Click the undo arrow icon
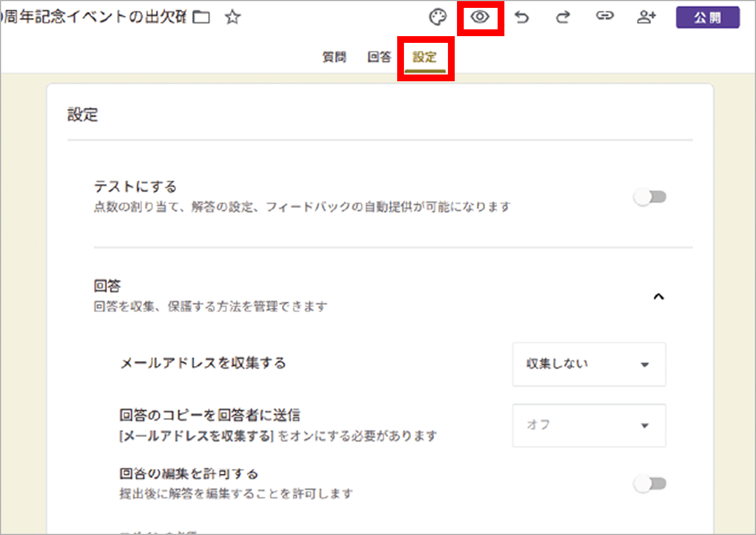The width and height of the screenshot is (756, 535). [x=522, y=17]
